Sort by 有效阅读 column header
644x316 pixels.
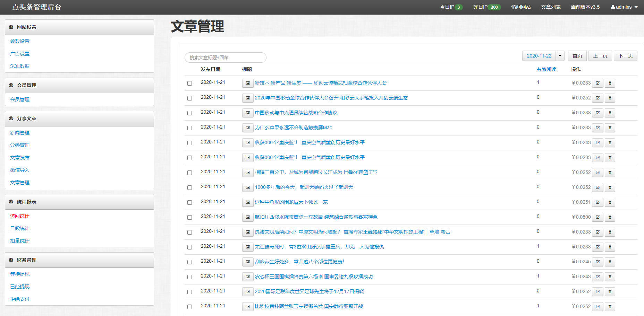[x=546, y=69]
